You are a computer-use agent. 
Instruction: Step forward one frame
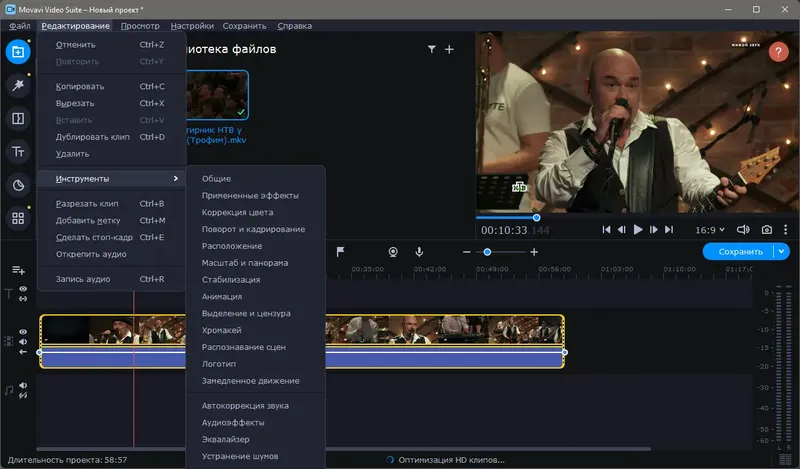click(654, 230)
